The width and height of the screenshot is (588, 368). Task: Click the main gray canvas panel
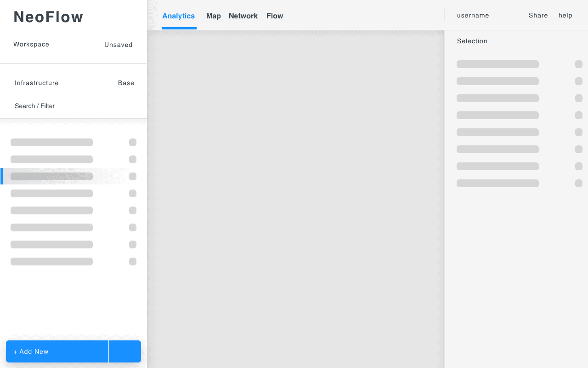click(295, 200)
